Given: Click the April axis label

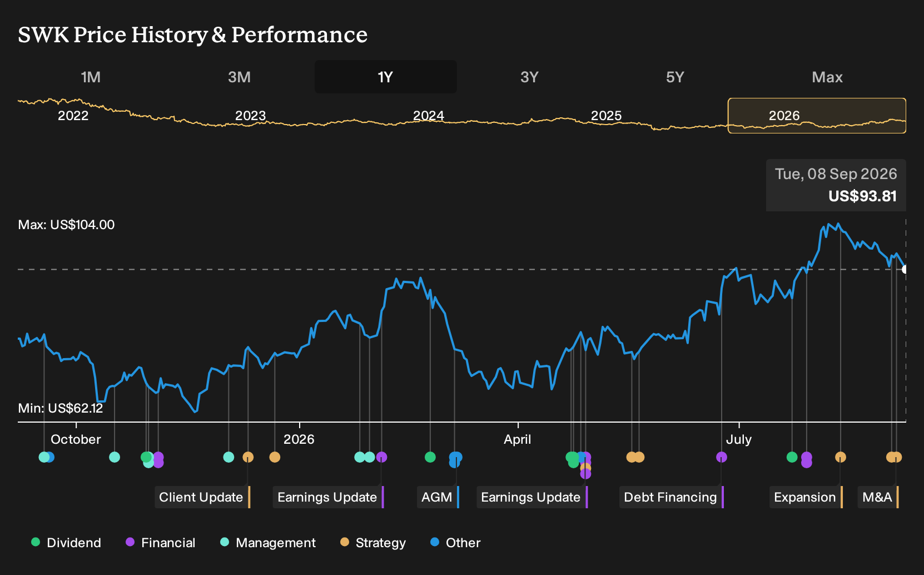Looking at the screenshot, I should (517, 439).
